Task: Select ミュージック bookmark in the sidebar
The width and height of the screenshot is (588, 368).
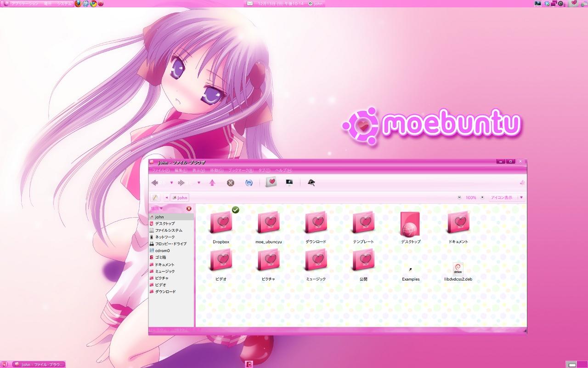Action: 171,271
